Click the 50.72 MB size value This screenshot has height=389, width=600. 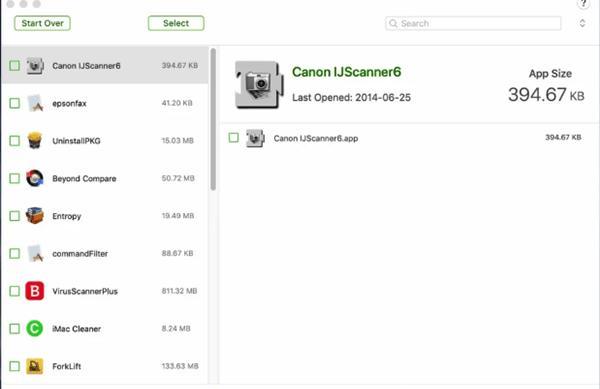coord(178,178)
